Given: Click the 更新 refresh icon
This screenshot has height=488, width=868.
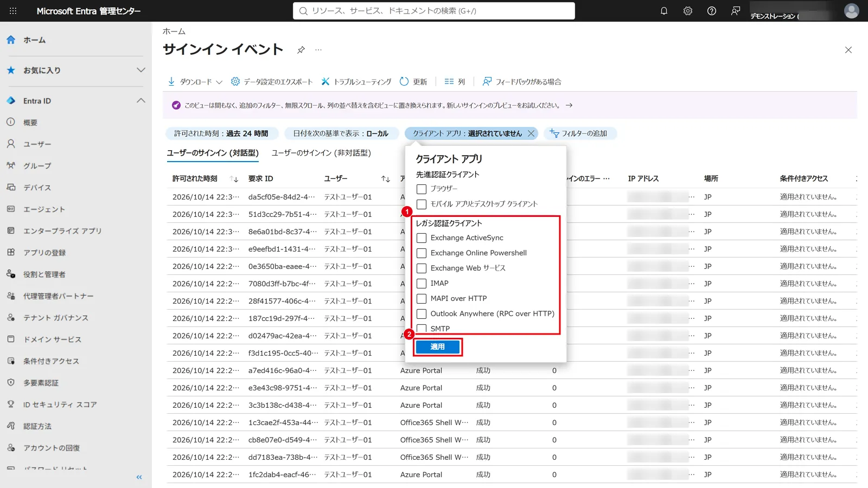Looking at the screenshot, I should point(404,81).
